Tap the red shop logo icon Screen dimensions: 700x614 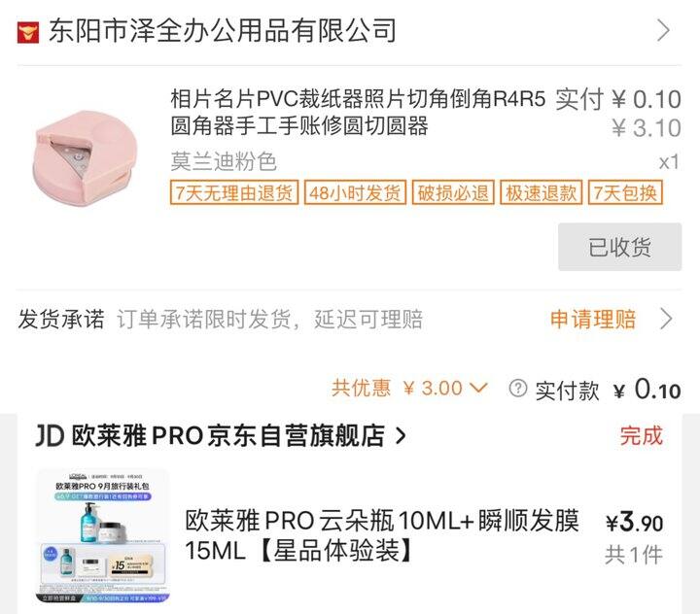(28, 33)
